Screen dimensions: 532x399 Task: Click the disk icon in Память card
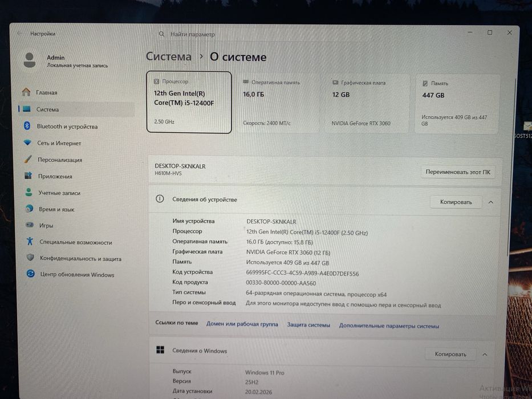425,83
